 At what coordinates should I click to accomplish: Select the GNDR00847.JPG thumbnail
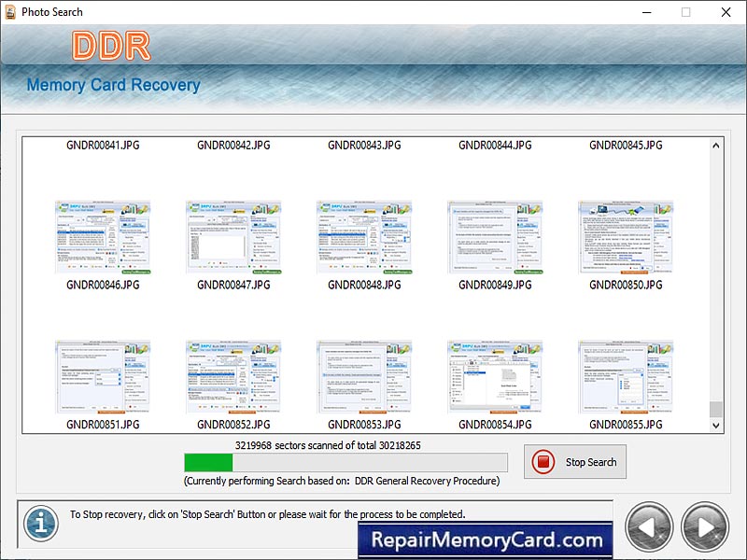click(233, 237)
